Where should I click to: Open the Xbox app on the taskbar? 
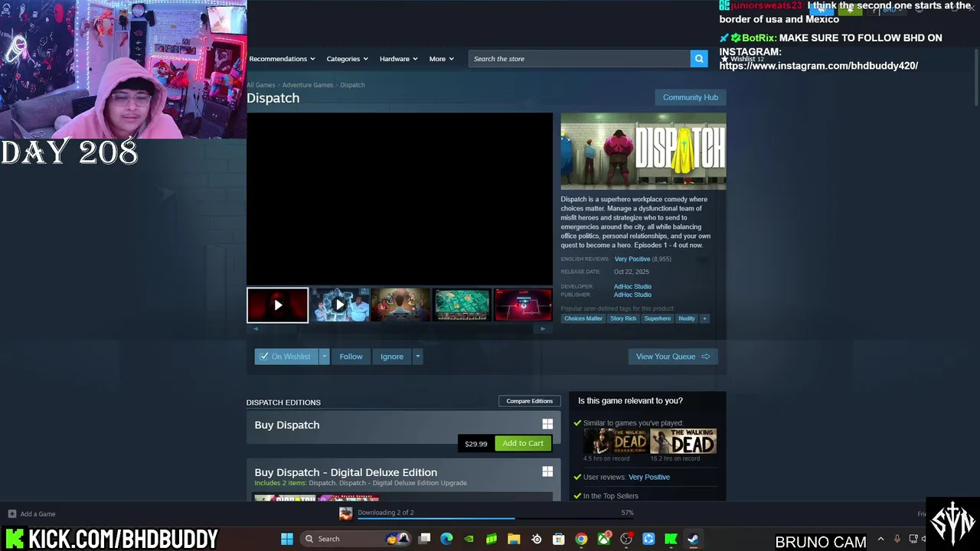point(604,539)
